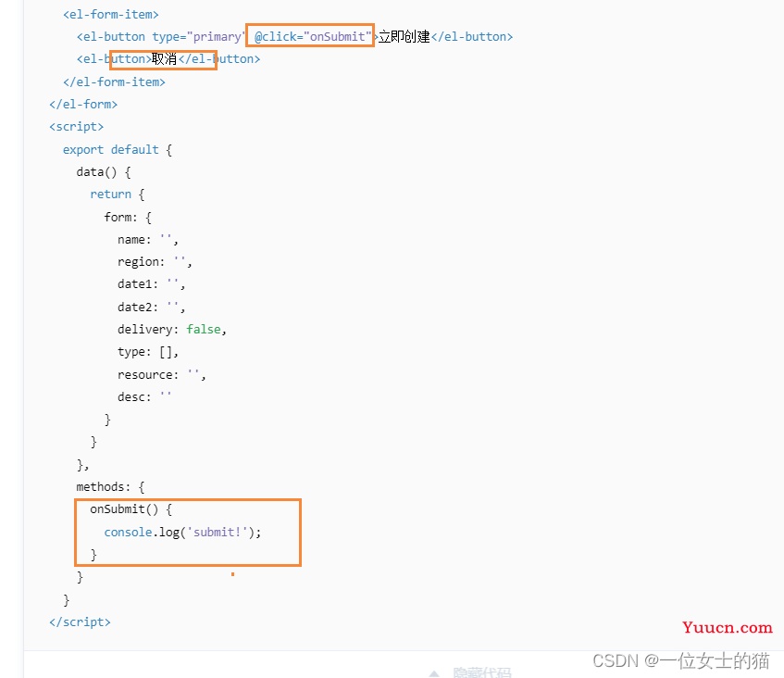Image resolution: width=784 pixels, height=678 pixels.
Task: Click the 'return {' line
Action: coord(118,195)
